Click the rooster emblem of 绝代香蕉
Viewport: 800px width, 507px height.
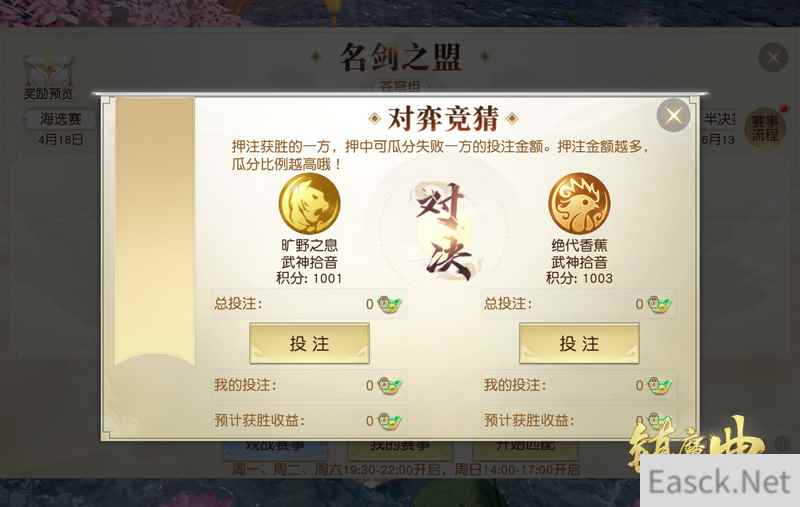tap(579, 203)
